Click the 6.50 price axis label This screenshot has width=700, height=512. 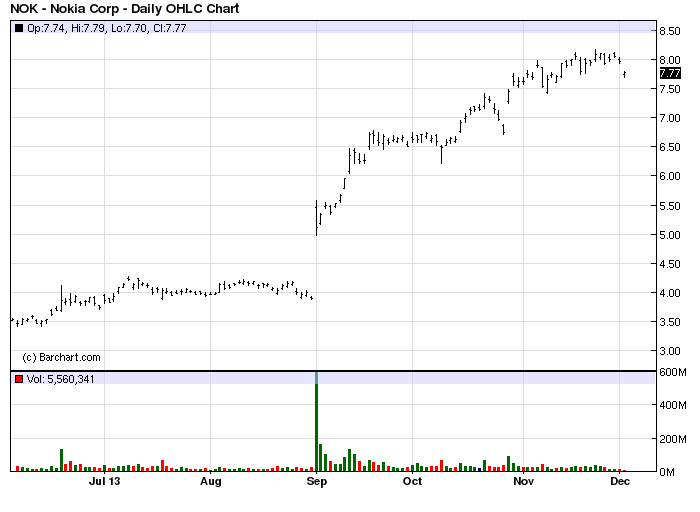pos(670,147)
